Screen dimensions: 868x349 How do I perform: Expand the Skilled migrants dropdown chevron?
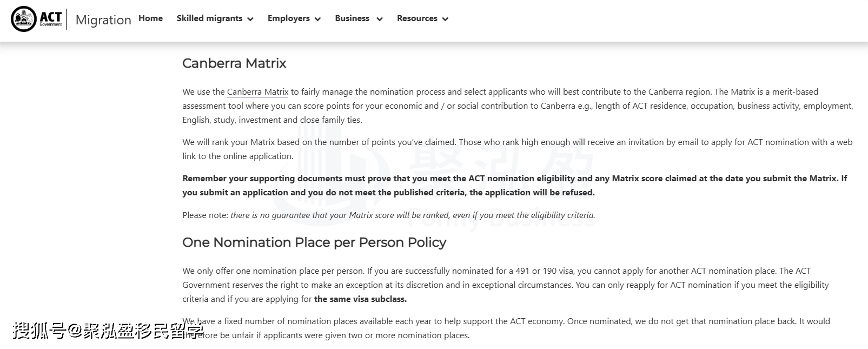point(250,19)
